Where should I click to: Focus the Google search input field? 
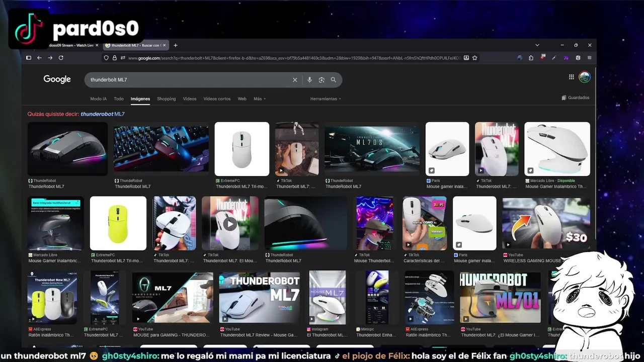(189, 80)
